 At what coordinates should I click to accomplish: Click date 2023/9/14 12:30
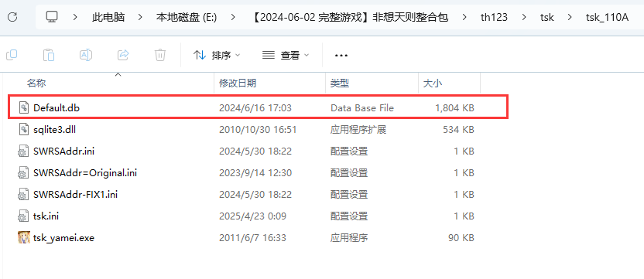click(255, 173)
